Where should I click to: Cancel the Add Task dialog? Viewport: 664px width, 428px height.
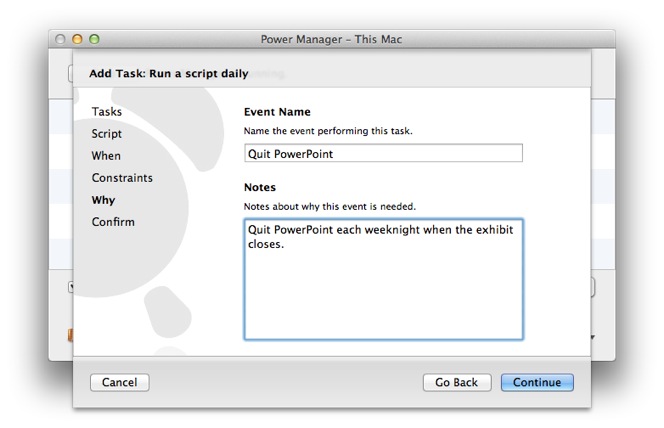119,382
